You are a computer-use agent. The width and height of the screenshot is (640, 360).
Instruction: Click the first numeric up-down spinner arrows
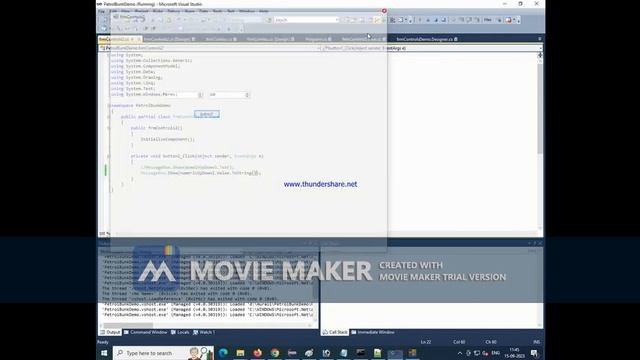(200, 95)
